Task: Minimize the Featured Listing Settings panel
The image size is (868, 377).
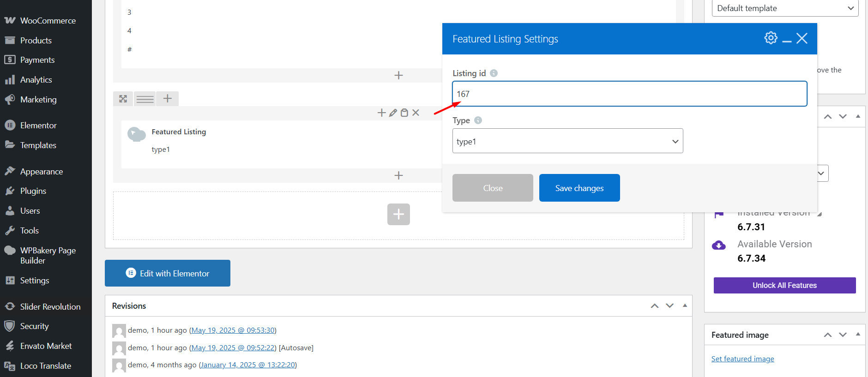Action: [787, 39]
